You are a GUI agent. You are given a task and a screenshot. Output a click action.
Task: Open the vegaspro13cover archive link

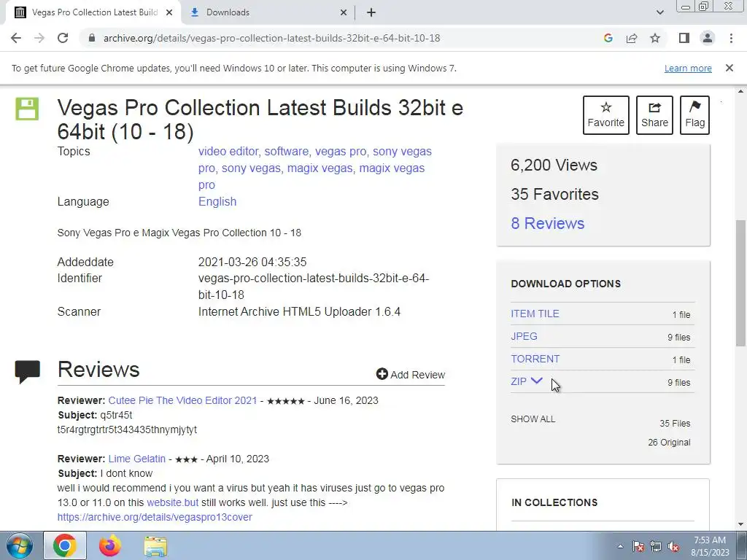(155, 517)
